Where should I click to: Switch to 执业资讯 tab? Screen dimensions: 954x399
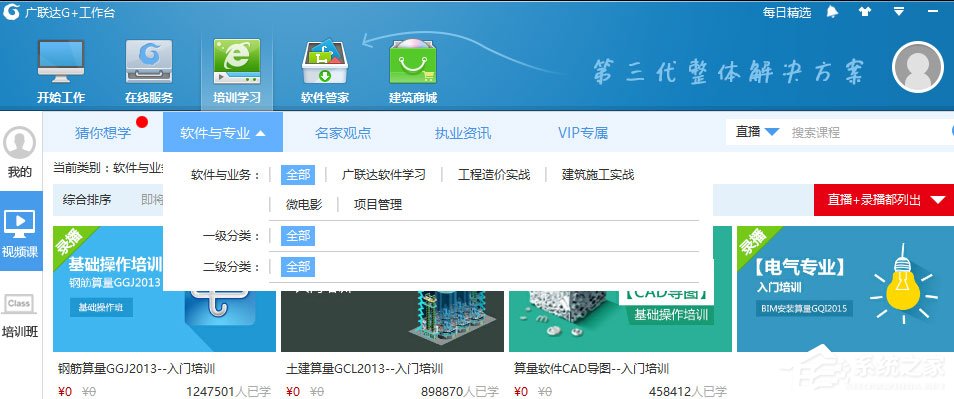click(463, 133)
